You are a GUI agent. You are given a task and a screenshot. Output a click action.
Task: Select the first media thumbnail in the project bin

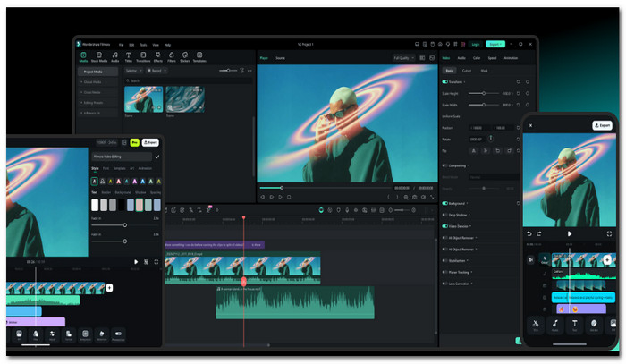point(143,98)
